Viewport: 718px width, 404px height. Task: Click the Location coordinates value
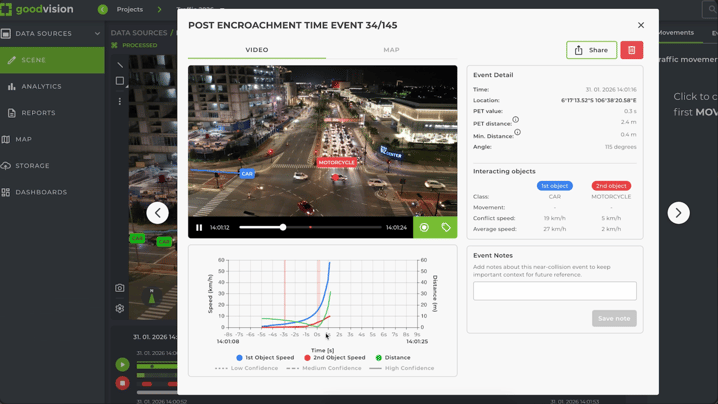coord(598,100)
